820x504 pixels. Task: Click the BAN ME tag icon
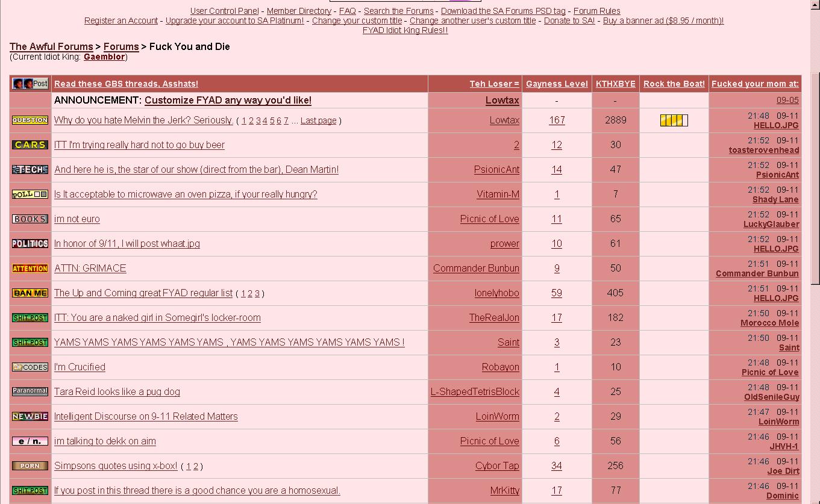coord(30,293)
